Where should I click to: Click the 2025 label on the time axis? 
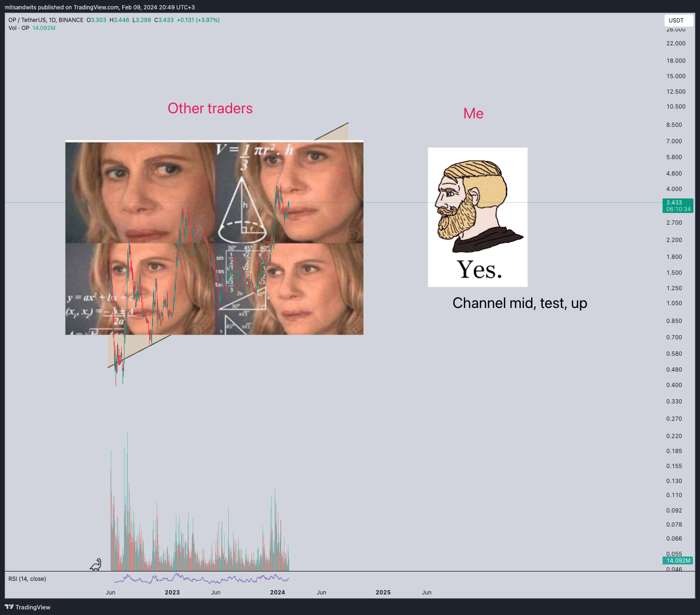383,593
